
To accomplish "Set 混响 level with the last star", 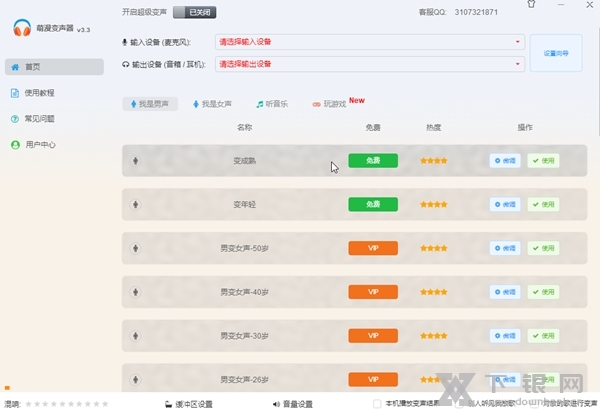I will tap(105, 404).
